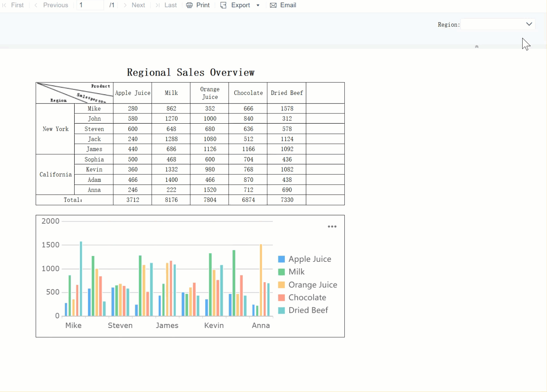Image resolution: width=547 pixels, height=392 pixels.
Task: Click the 7330 Dried Beef total
Action: (x=287, y=200)
